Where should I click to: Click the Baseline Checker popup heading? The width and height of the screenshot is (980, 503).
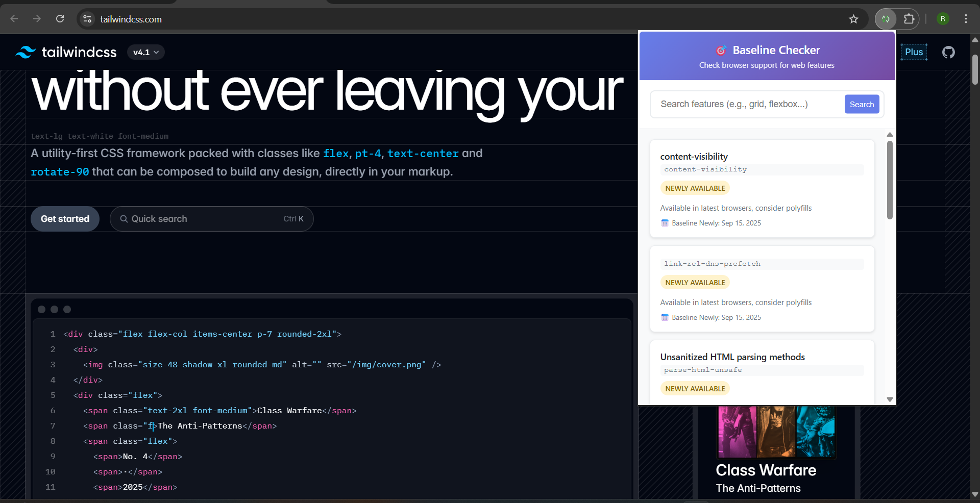[x=776, y=50]
